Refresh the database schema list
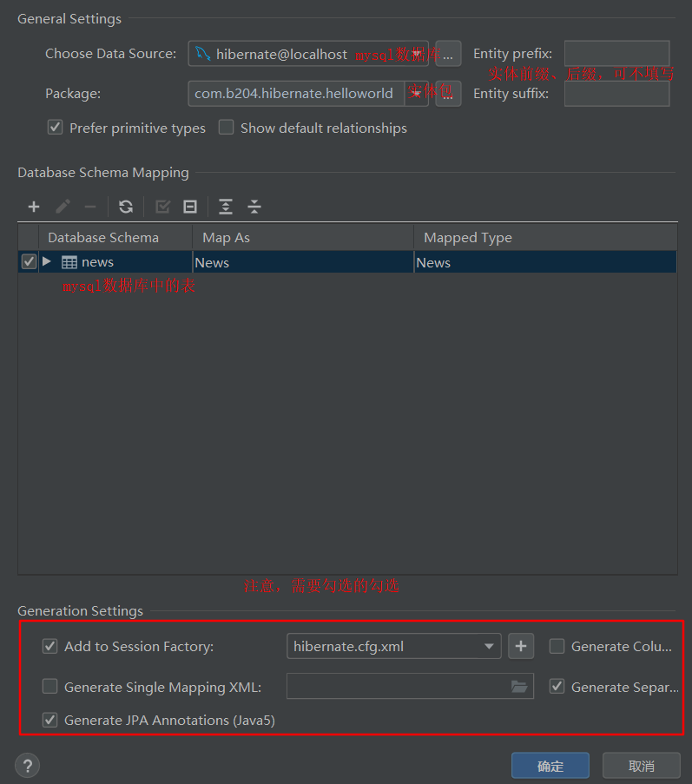Image resolution: width=692 pixels, height=784 pixels. pyautogui.click(x=126, y=207)
